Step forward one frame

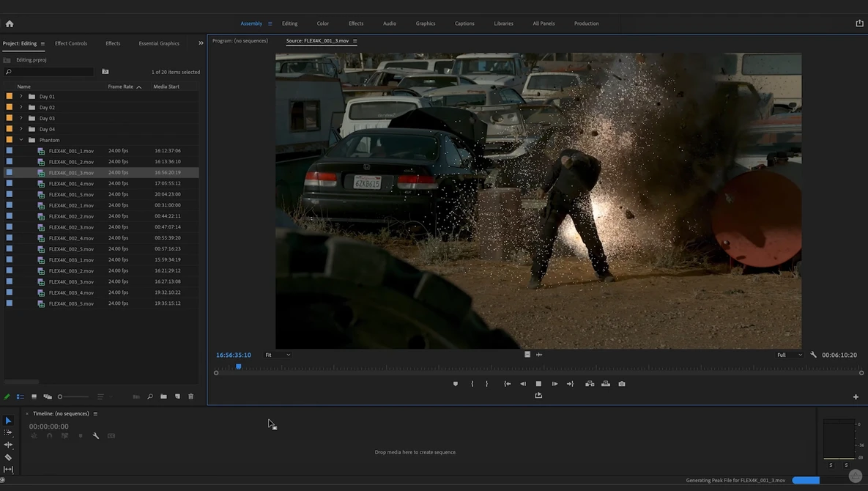pos(554,383)
